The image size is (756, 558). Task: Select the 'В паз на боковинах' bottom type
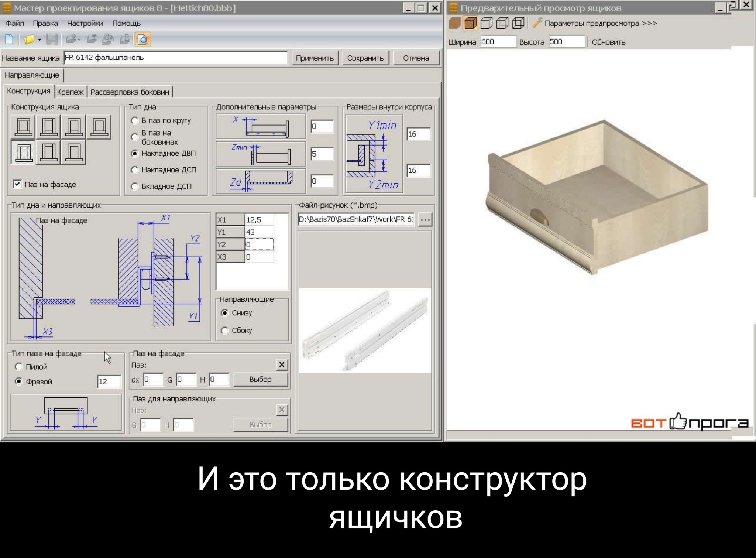click(x=135, y=137)
